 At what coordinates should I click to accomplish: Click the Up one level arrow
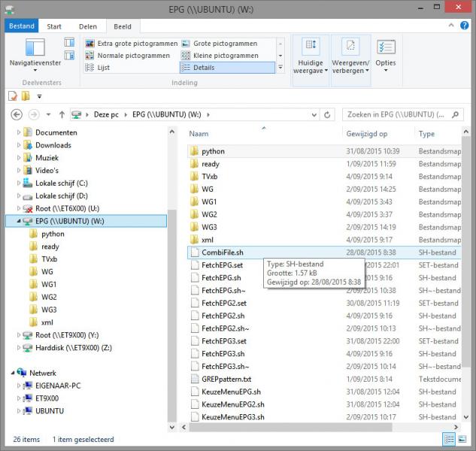pyautogui.click(x=61, y=115)
